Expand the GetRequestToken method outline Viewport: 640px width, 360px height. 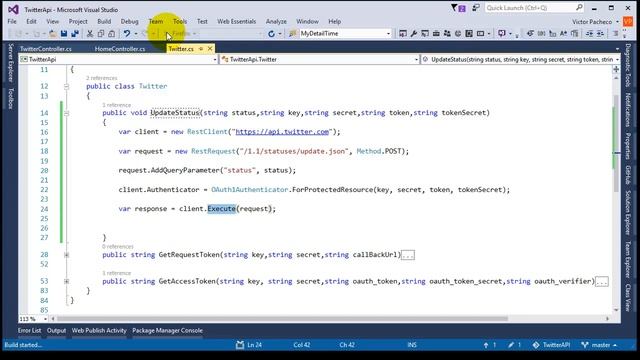point(66,255)
